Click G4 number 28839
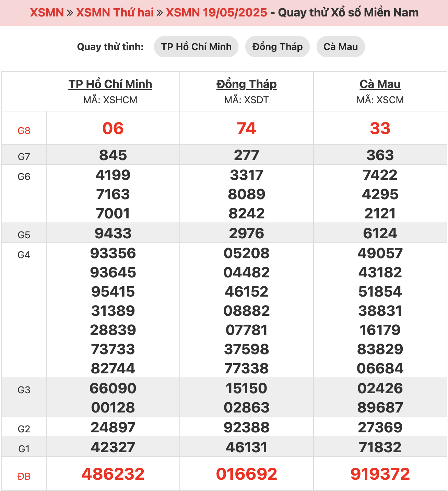 (x=113, y=330)
